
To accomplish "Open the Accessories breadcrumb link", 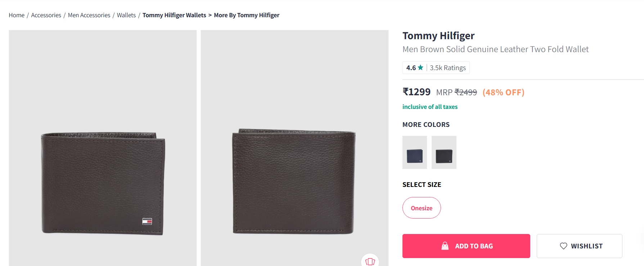I will click(x=46, y=15).
